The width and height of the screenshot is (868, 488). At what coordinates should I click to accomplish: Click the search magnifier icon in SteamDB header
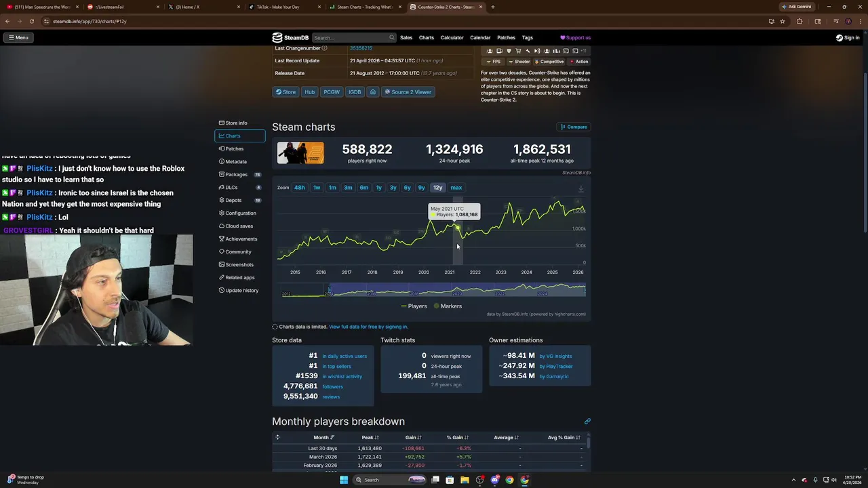coord(391,38)
